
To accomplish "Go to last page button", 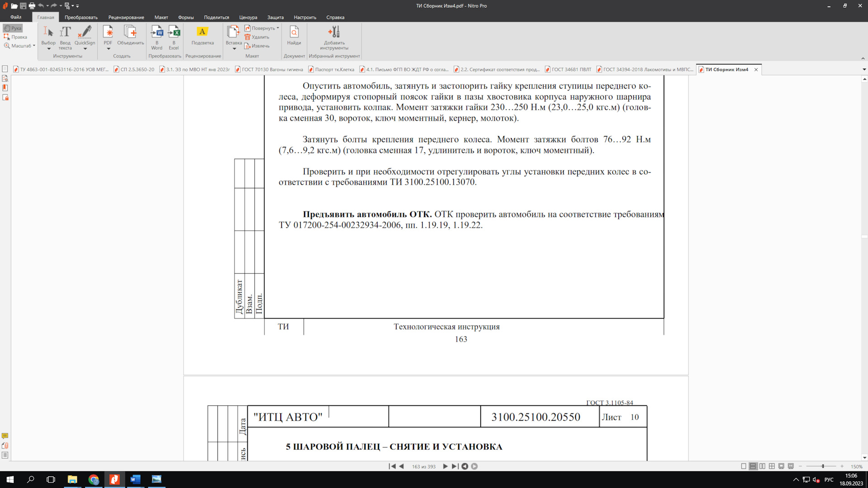I will coord(455,466).
